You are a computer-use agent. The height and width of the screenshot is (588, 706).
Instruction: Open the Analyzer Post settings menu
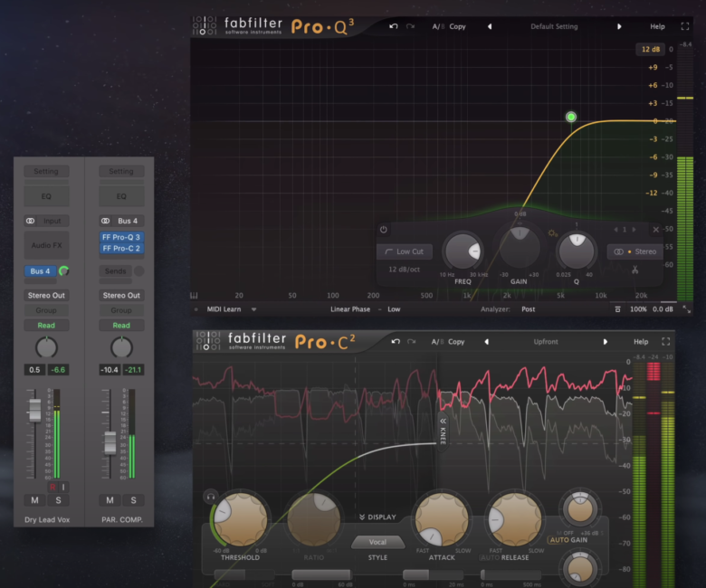(x=529, y=309)
